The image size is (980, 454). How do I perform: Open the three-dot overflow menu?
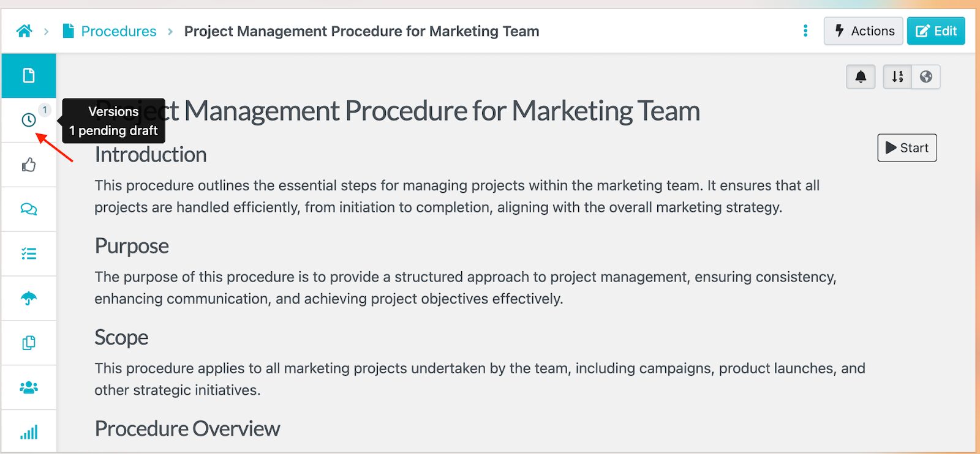coord(805,31)
